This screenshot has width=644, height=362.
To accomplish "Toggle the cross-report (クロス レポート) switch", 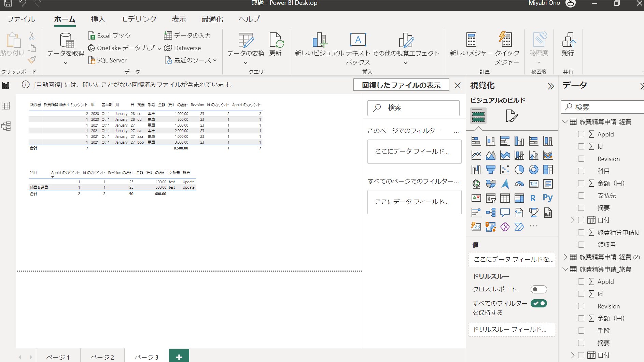I will click(538, 289).
